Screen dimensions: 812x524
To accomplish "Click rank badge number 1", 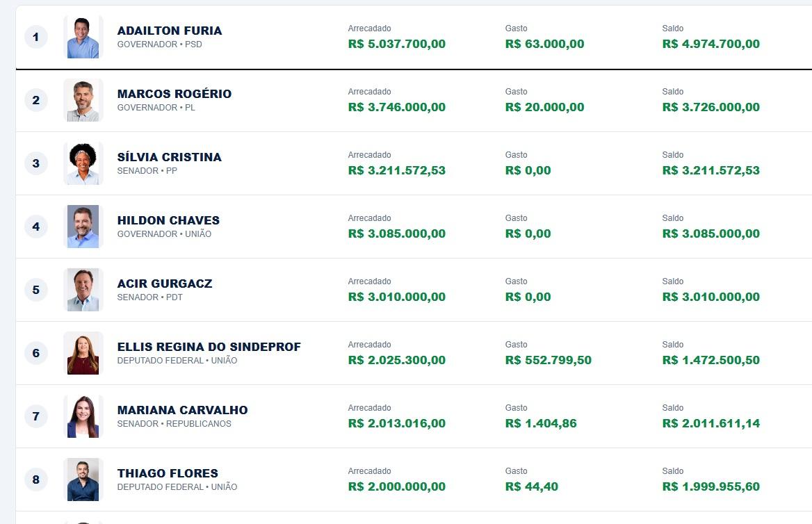I will tap(35, 37).
